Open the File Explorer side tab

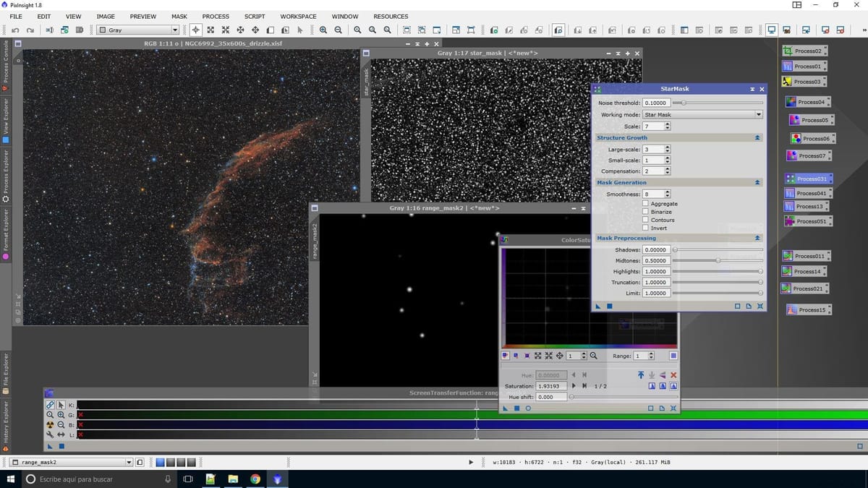point(6,372)
